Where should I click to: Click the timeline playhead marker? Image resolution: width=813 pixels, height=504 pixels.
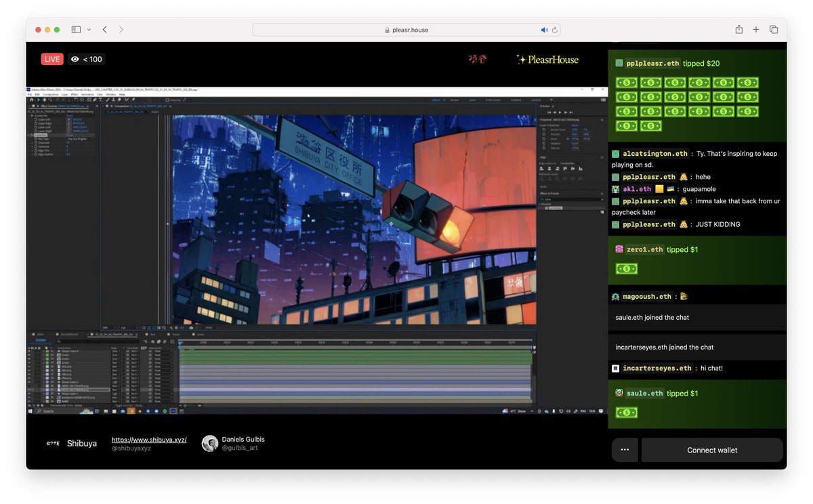click(x=180, y=343)
